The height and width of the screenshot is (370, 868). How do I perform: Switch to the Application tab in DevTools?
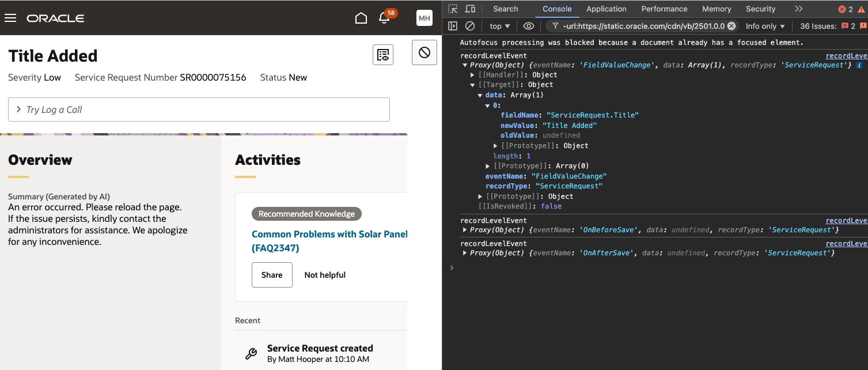606,9
